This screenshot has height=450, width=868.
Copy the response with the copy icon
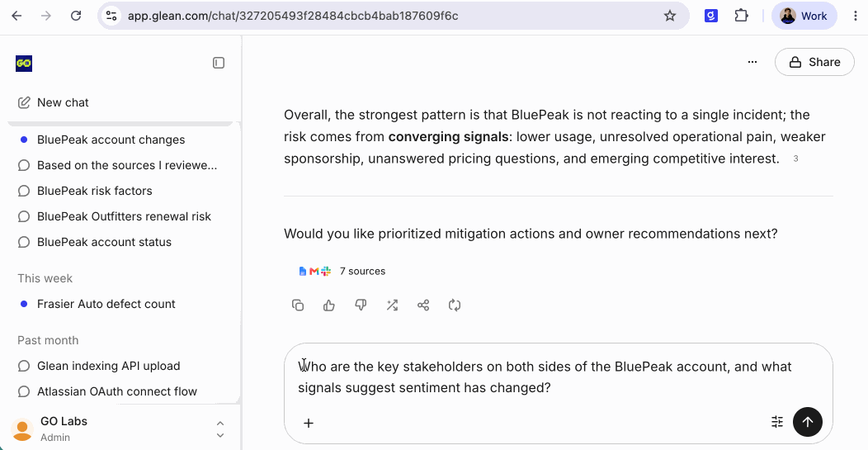(298, 306)
